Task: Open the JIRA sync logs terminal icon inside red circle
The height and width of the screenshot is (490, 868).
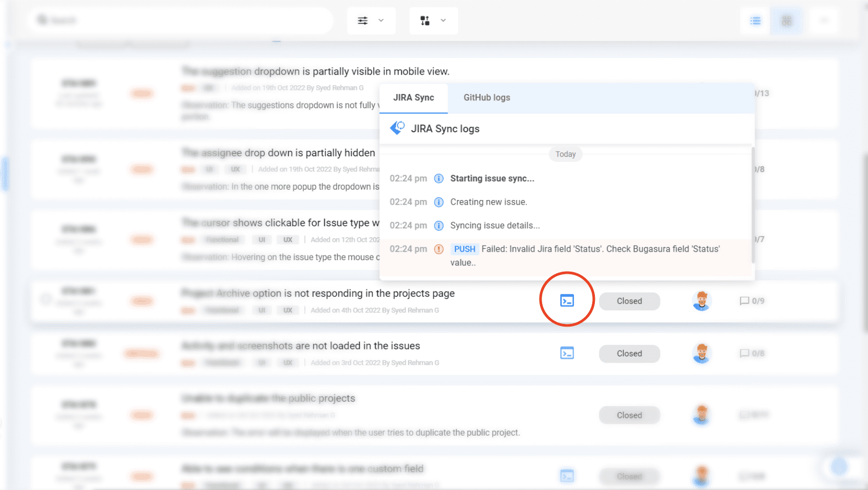Action: click(x=567, y=300)
